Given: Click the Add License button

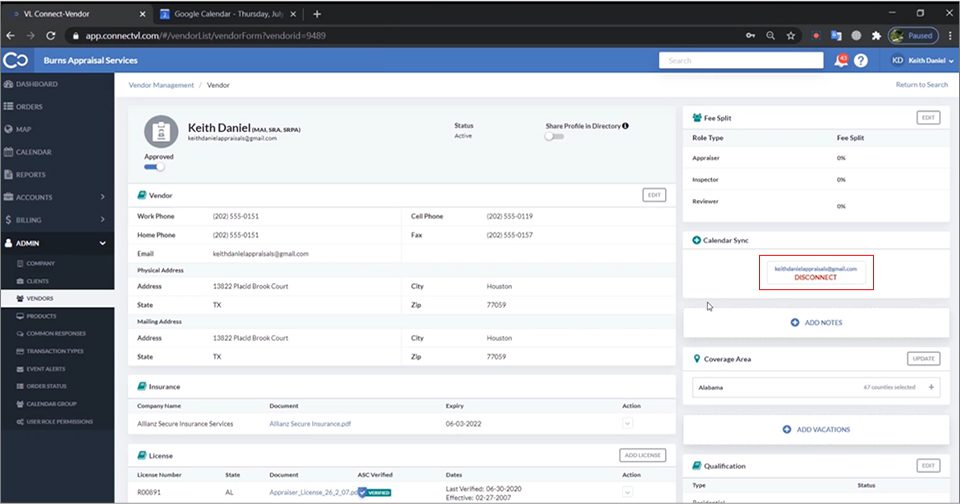Looking at the screenshot, I should coord(642,455).
